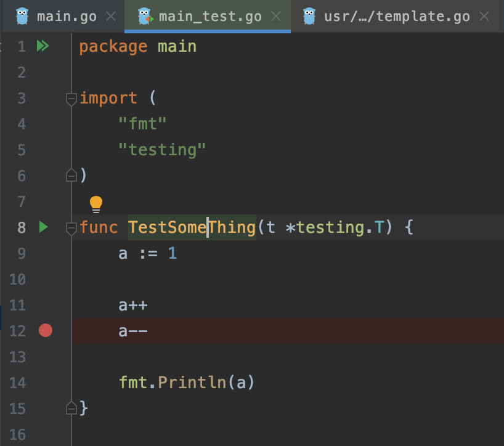Click the import closing parenthesis fold marker
Viewport: 504px width, 446px height.
(x=71, y=176)
